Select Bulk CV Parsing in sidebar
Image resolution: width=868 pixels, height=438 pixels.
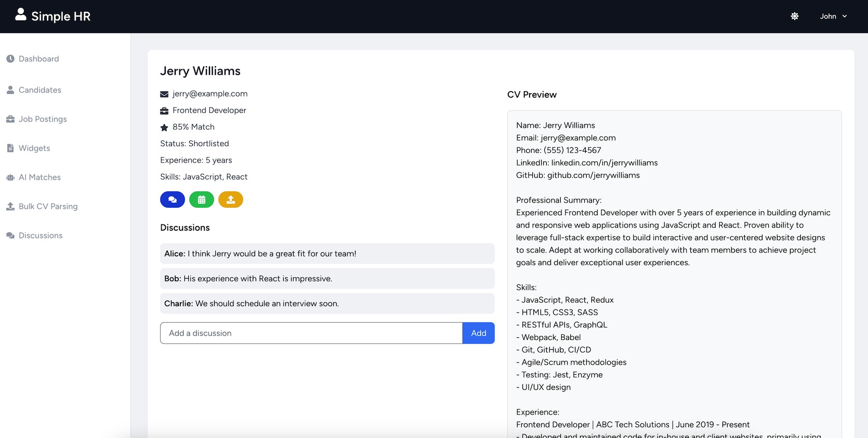click(48, 206)
